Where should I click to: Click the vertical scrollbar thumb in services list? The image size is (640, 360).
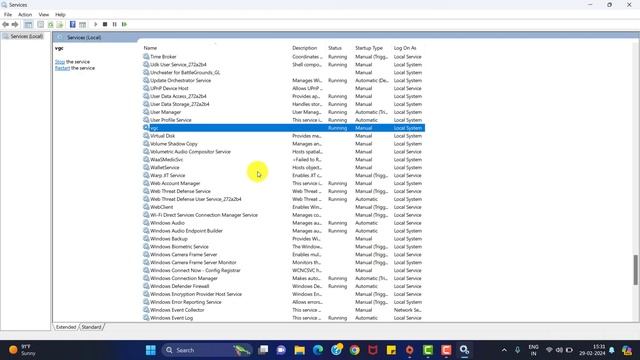point(635,270)
